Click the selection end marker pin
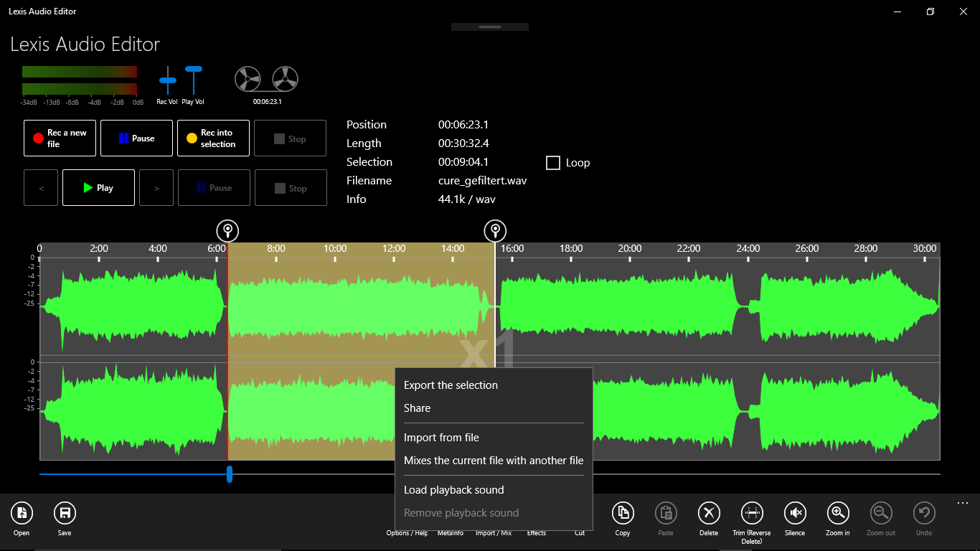 [495, 231]
